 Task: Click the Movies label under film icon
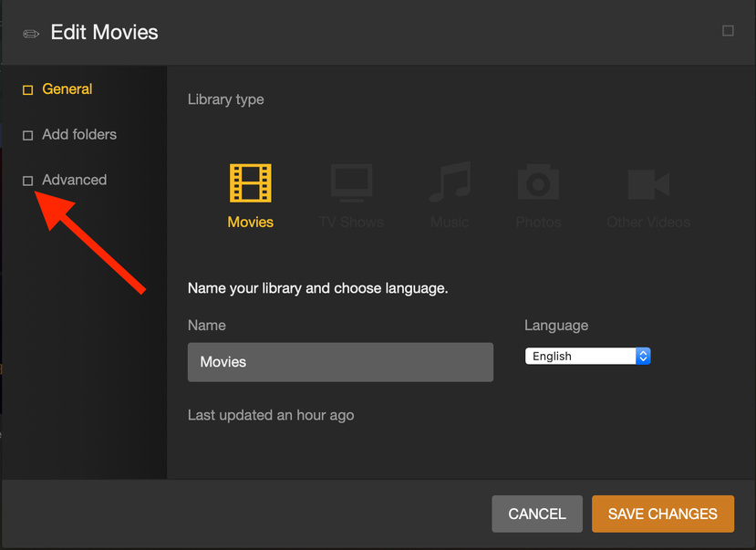(250, 223)
